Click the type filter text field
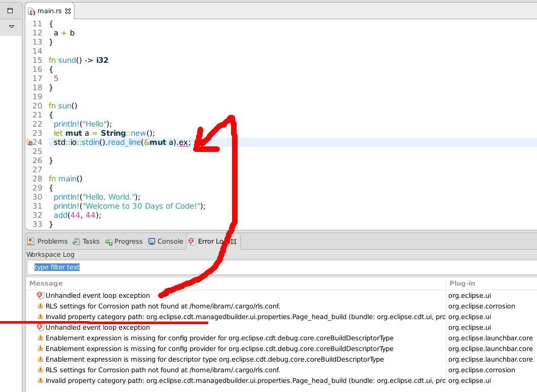Viewport: 537px width, 392px height. coord(101,266)
